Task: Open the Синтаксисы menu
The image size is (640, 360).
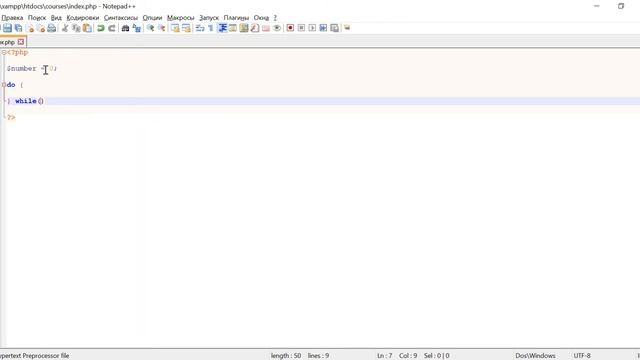Action: click(x=121, y=18)
